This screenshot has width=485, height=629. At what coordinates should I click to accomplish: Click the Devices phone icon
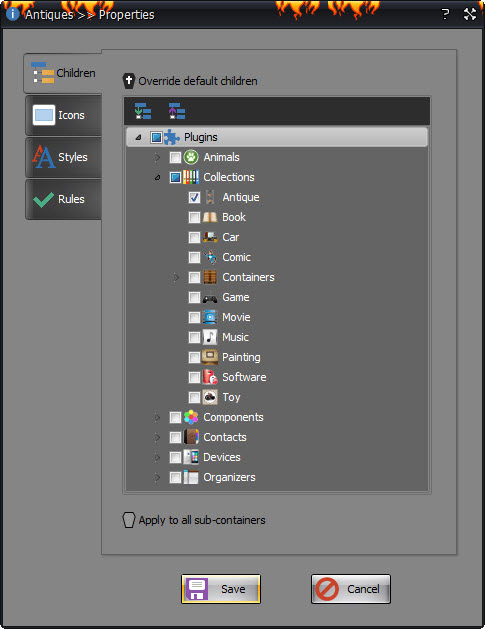pos(191,457)
